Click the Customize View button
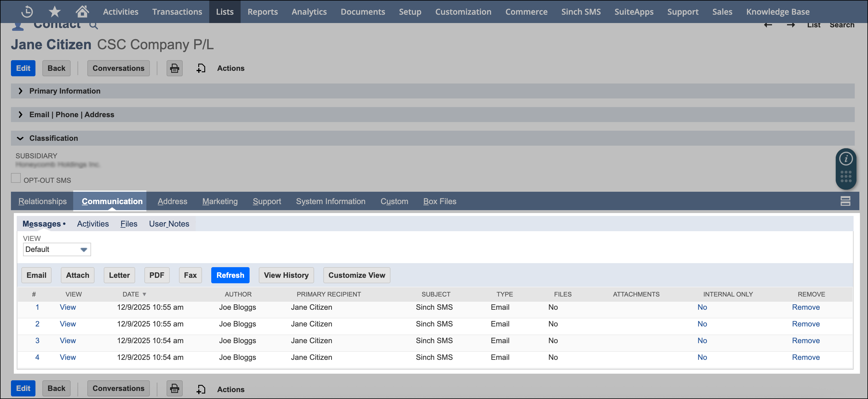The width and height of the screenshot is (868, 399). [356, 275]
